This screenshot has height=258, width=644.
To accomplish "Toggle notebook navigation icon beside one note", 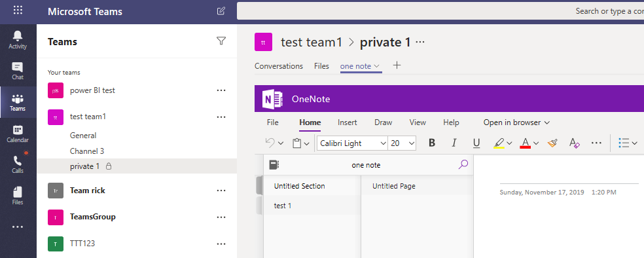I will click(274, 165).
